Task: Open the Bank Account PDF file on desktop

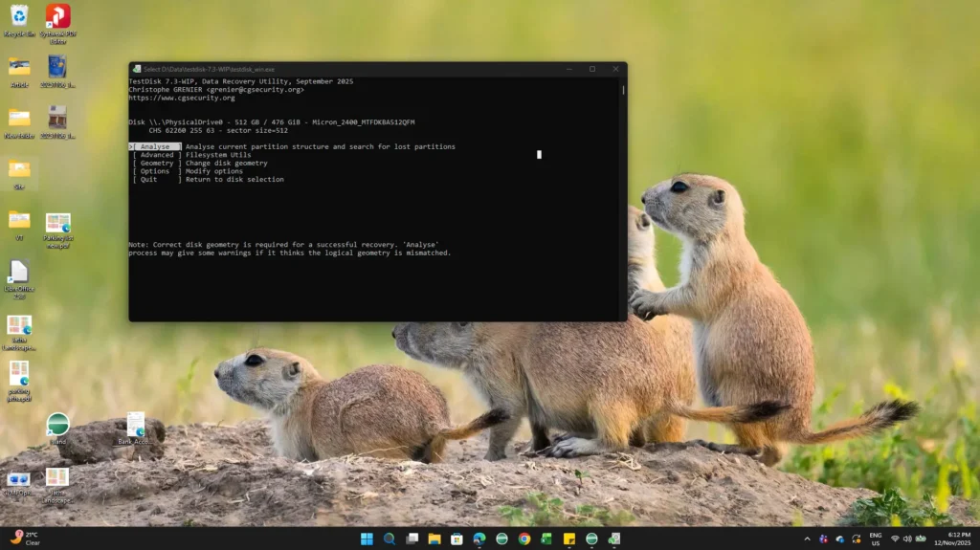Action: click(x=136, y=427)
